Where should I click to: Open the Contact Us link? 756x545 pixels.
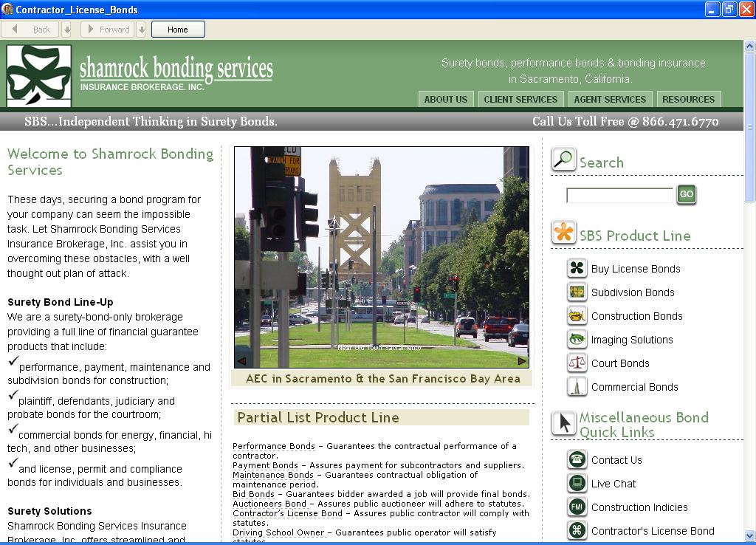(x=616, y=460)
